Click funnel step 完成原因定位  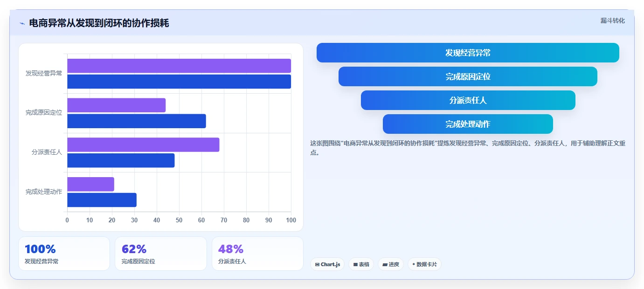point(468,76)
